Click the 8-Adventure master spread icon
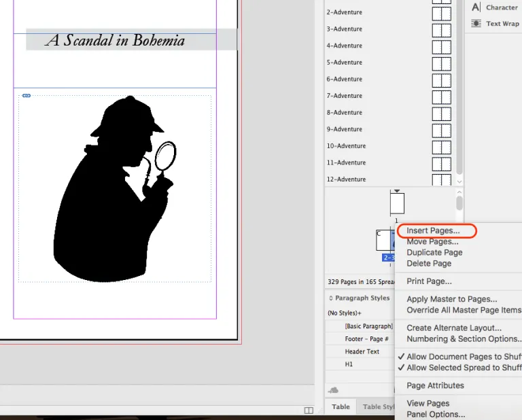Screen dimensions: 522x420 (x=441, y=113)
